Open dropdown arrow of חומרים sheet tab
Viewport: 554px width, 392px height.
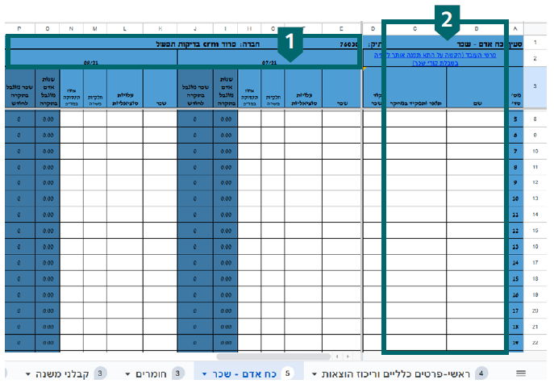coord(128,374)
